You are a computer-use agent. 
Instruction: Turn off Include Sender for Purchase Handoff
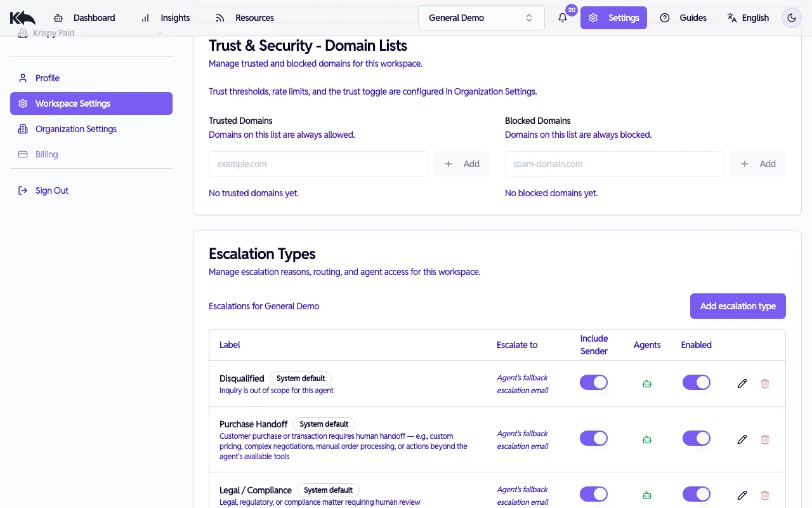(x=593, y=438)
